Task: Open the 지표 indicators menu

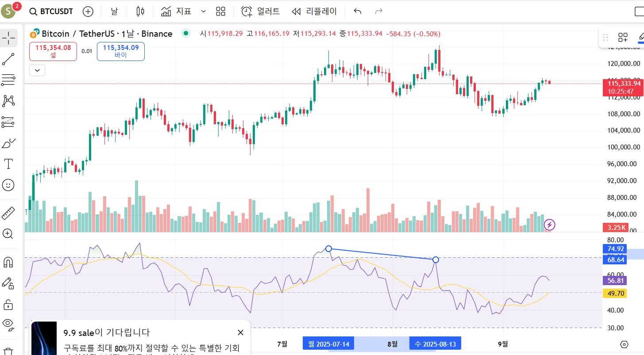Action: click(x=176, y=11)
